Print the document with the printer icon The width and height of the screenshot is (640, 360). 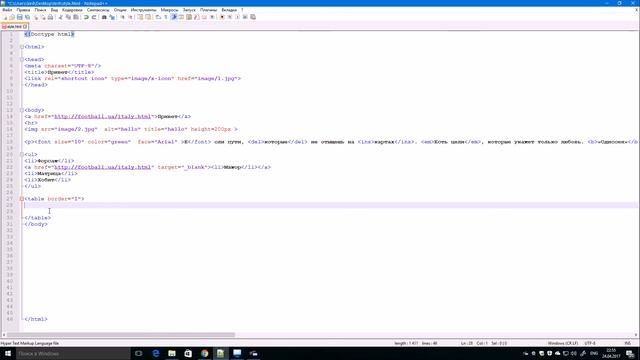point(50,17)
